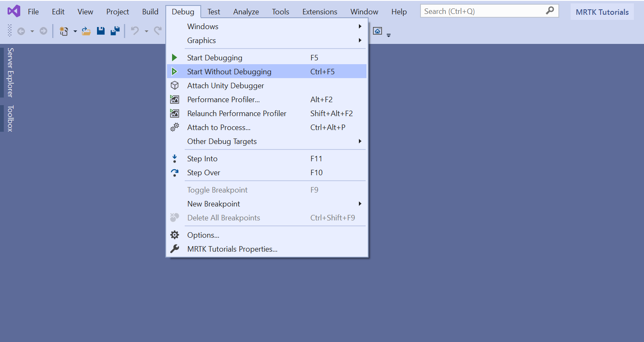Click the MRTK Tutorials Properties wrench icon
The width and height of the screenshot is (644, 342).
[x=175, y=249]
